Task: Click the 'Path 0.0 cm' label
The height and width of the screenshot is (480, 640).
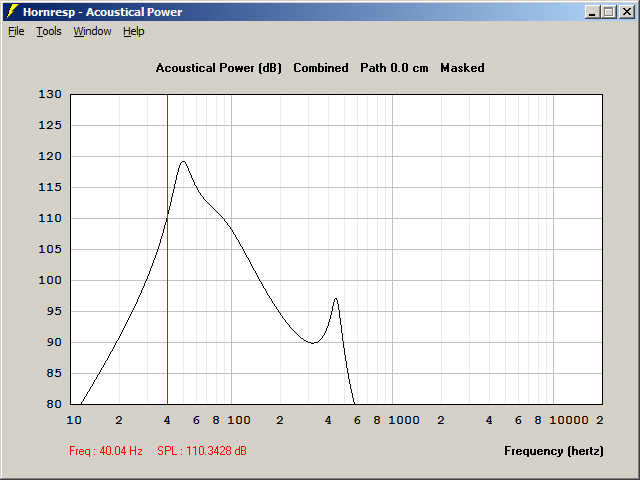Action: click(x=394, y=68)
